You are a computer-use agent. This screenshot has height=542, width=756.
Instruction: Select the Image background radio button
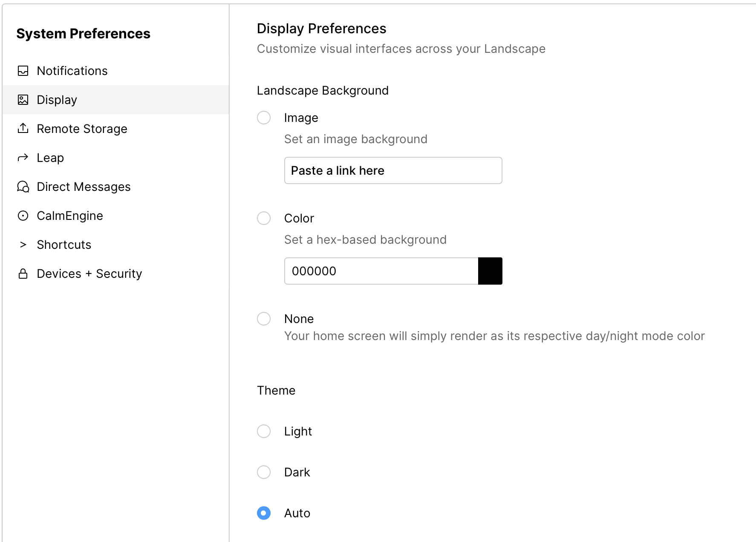click(264, 118)
